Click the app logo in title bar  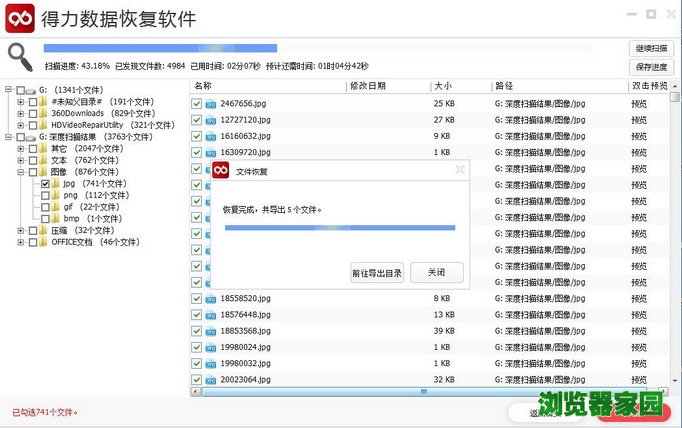(19, 17)
